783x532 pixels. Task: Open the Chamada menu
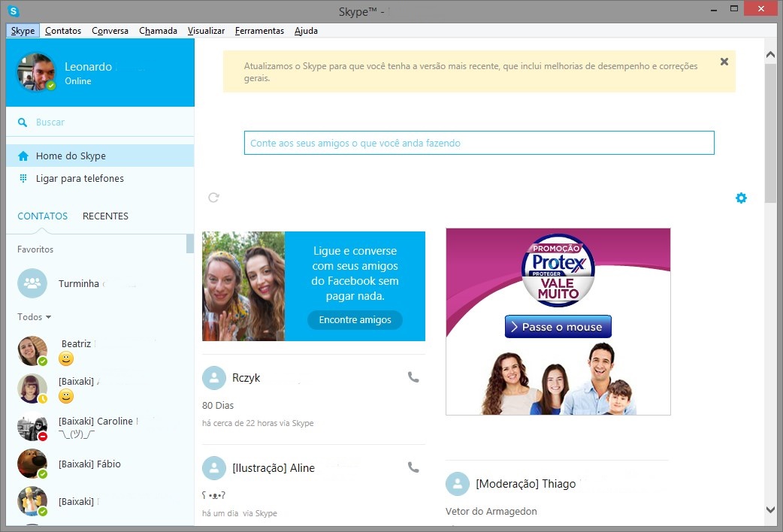158,31
